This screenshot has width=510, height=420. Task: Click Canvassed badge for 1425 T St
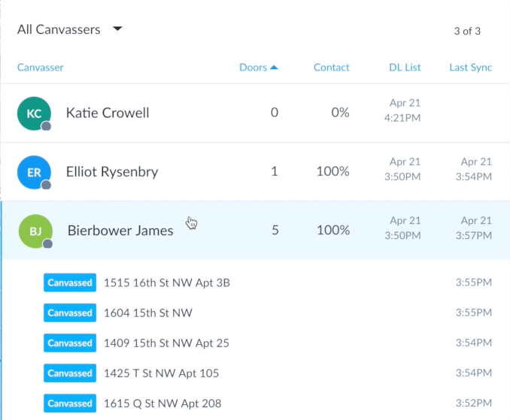click(70, 373)
